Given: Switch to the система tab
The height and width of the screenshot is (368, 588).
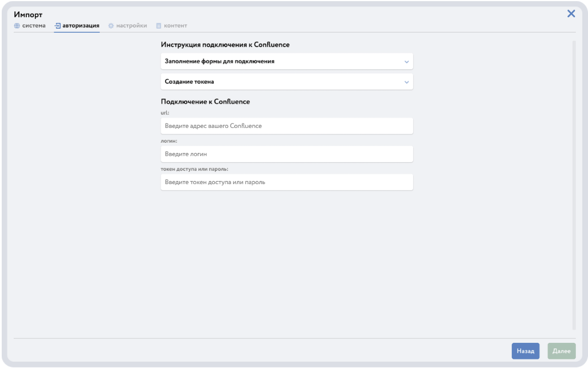Looking at the screenshot, I should pos(30,26).
